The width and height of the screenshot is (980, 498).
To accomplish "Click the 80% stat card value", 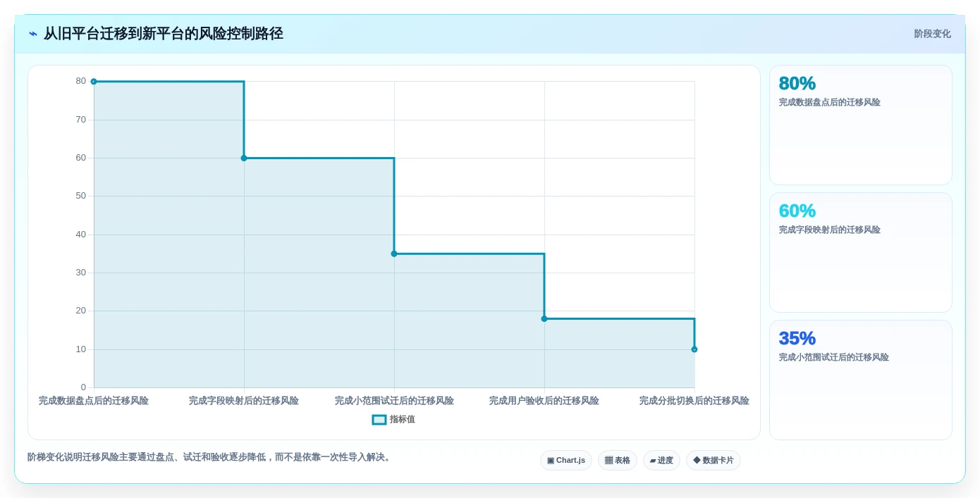I will pyautogui.click(x=797, y=84).
